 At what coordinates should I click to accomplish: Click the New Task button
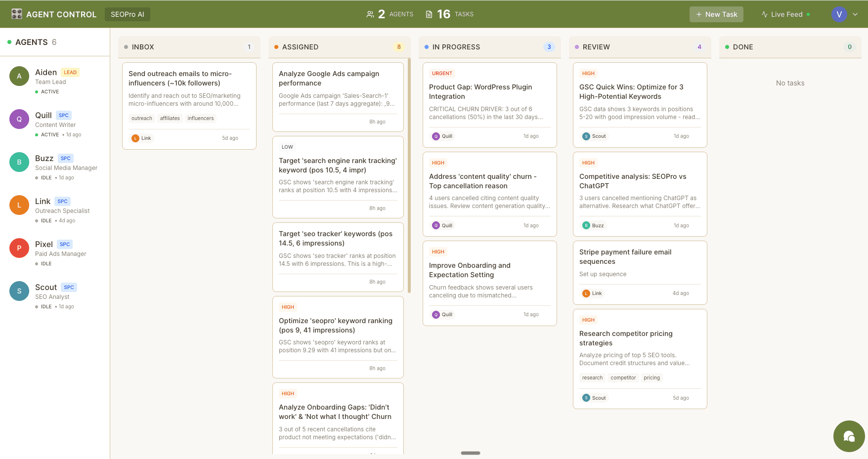(716, 14)
